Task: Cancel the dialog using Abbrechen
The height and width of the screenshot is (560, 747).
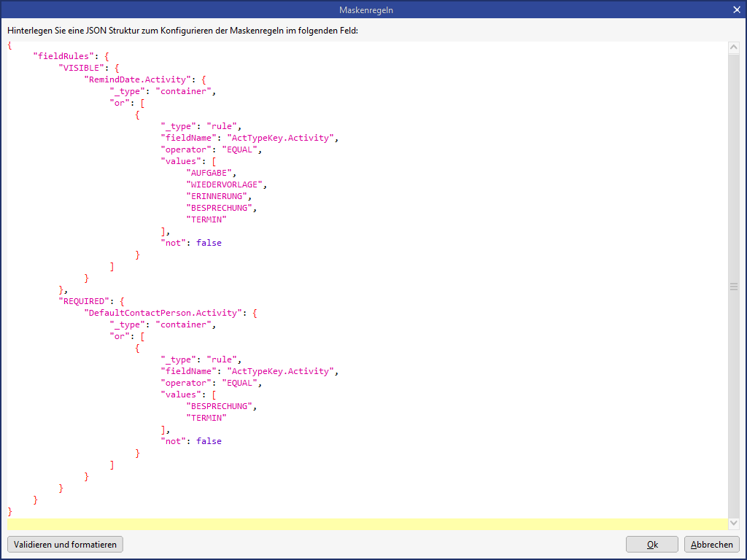Action: pos(711,544)
